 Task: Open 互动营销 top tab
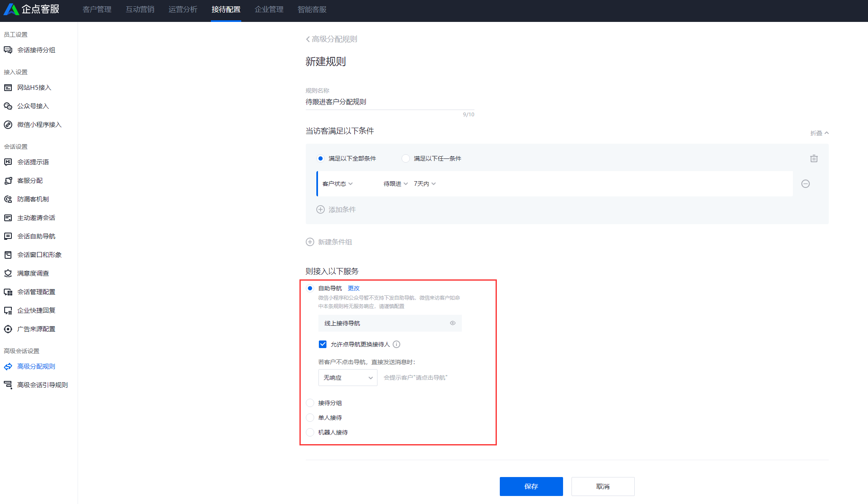point(140,9)
